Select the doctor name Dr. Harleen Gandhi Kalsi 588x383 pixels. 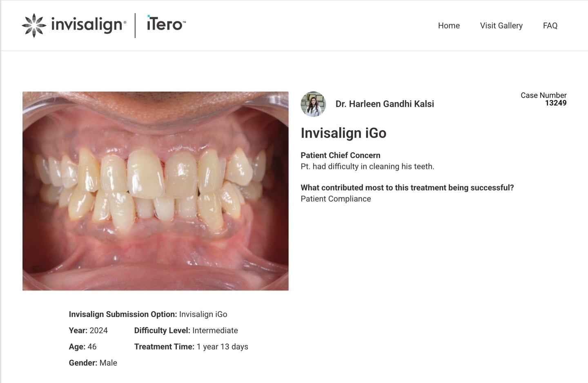[x=385, y=104]
